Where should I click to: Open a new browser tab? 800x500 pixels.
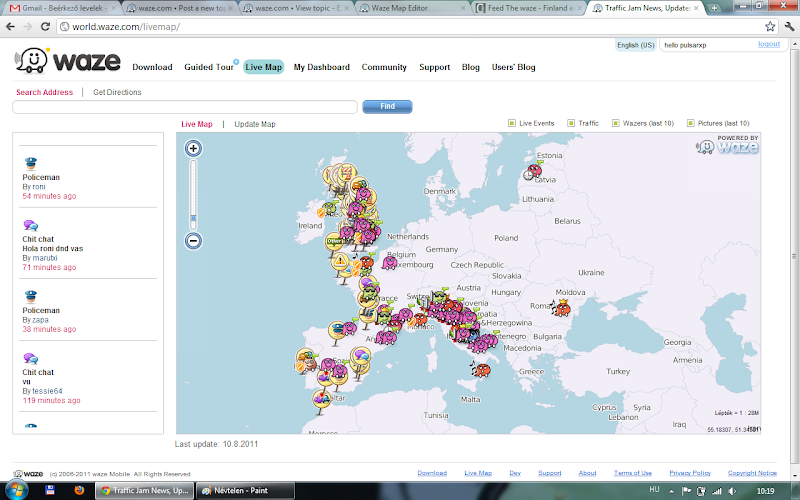[x=714, y=8]
